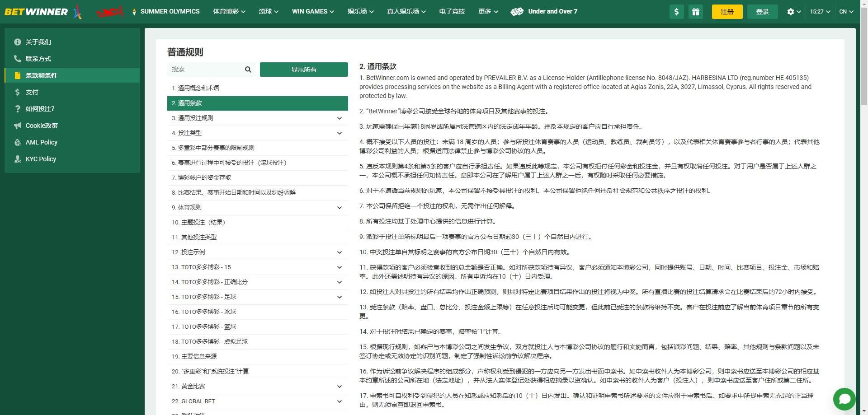The image size is (868, 415).
Task: Click the megaphone icon beside Cookie政策
Action: tap(18, 126)
